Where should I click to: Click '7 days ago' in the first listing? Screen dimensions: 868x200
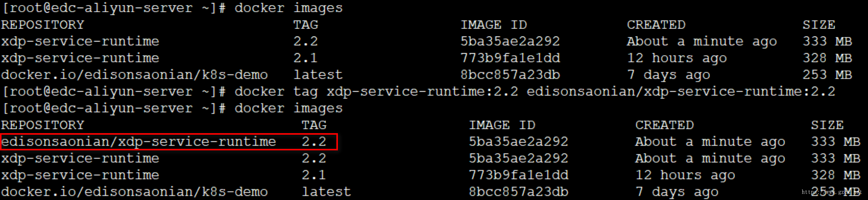pyautogui.click(x=669, y=75)
